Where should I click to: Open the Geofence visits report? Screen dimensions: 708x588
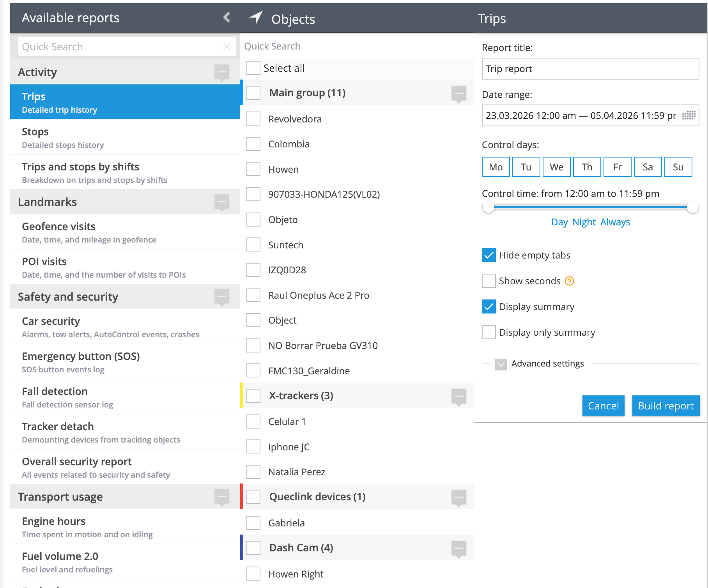pyautogui.click(x=125, y=232)
